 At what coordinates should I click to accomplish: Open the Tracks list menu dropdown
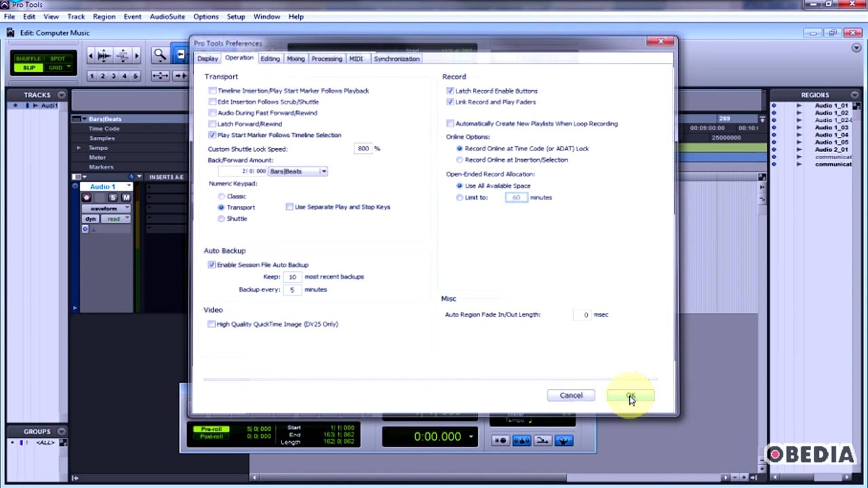pos(61,95)
